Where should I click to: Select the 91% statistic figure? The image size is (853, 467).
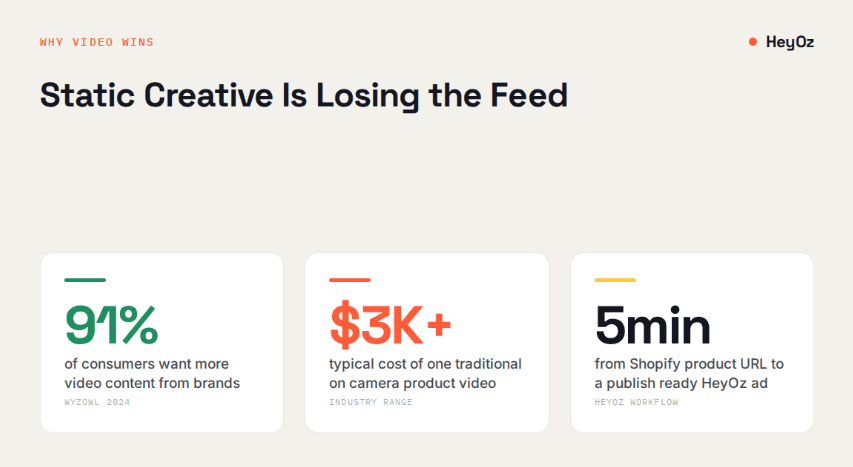(112, 325)
